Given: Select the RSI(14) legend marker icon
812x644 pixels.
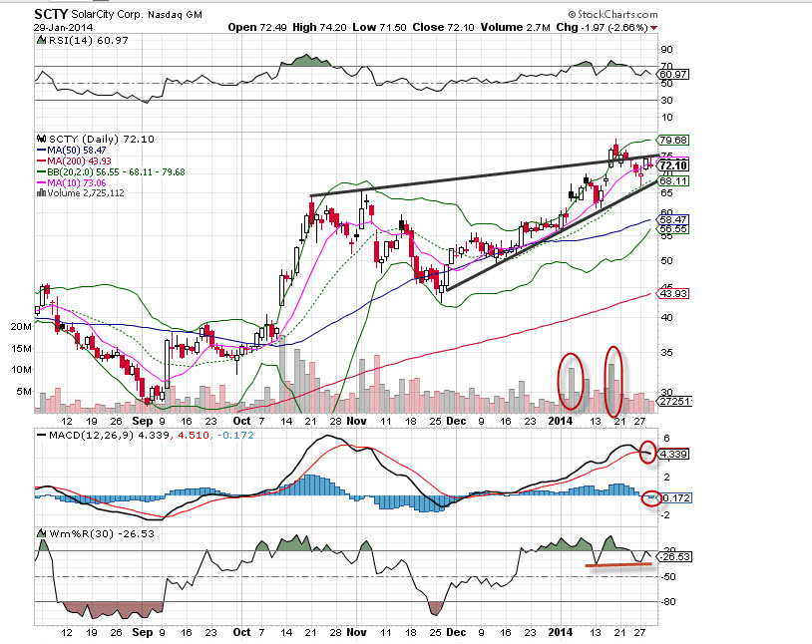Looking at the screenshot, I should (39, 40).
